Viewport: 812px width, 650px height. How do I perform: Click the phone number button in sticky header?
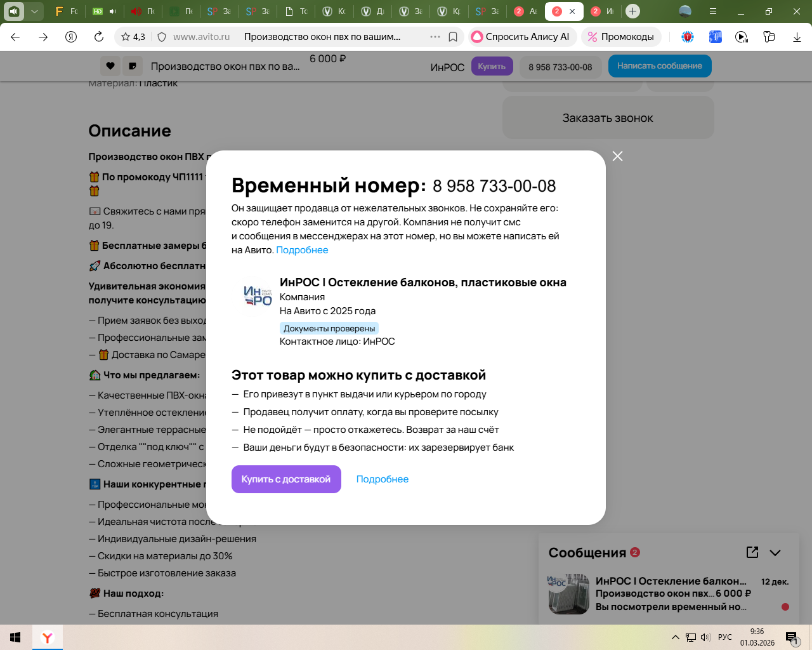[560, 67]
